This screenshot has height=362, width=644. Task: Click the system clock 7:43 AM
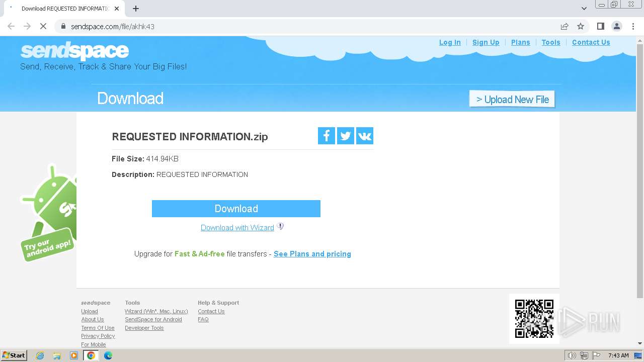tap(618, 355)
